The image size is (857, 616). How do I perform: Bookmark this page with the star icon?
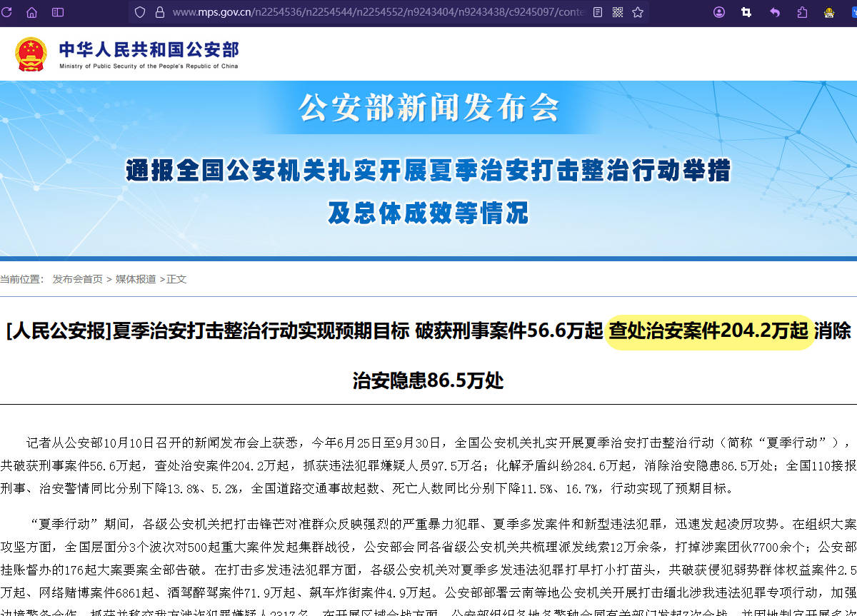[x=637, y=11]
